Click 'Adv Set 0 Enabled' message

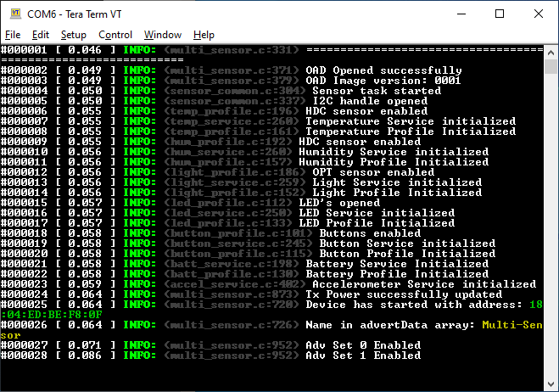(x=363, y=345)
